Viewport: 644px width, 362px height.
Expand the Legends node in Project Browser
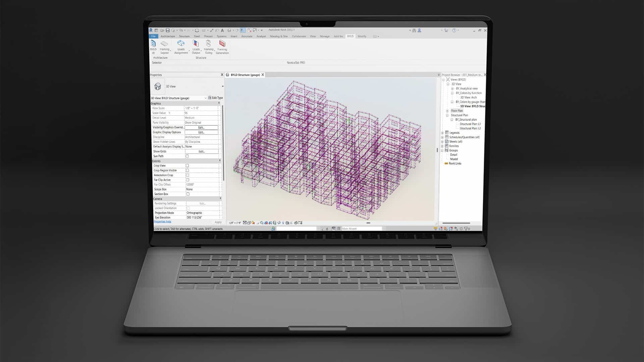click(442, 133)
